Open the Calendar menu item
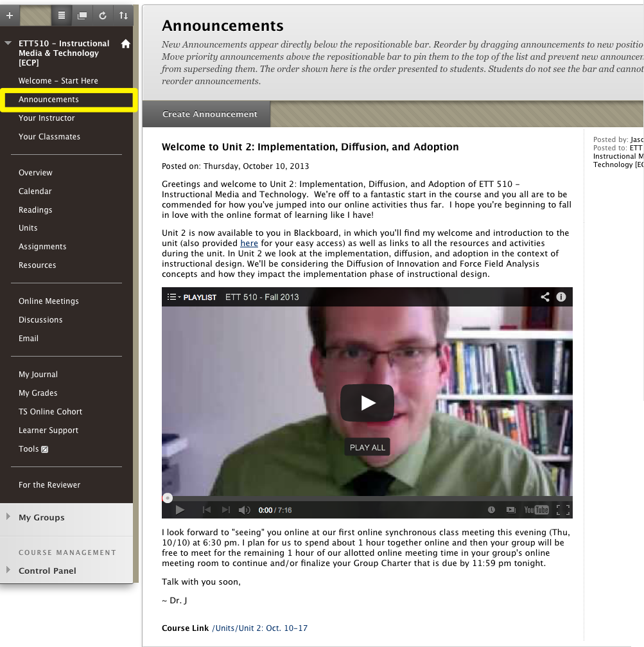The width and height of the screenshot is (644, 647). click(x=35, y=191)
